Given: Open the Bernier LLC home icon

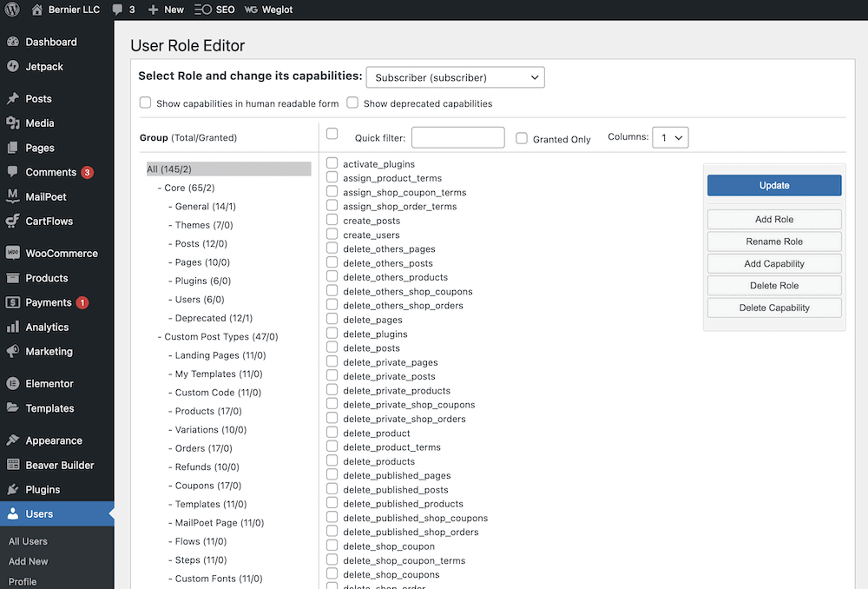Looking at the screenshot, I should (x=36, y=10).
